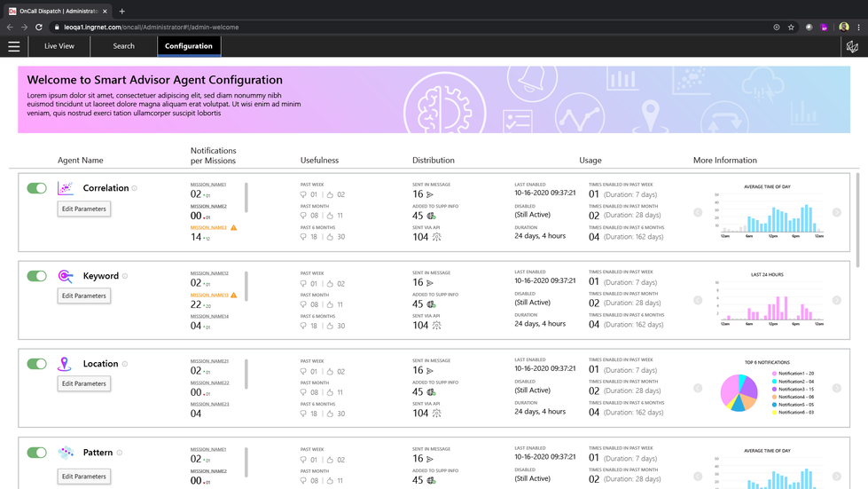868x489 pixels.
Task: Click the Distribution column header
Action: 434,160
